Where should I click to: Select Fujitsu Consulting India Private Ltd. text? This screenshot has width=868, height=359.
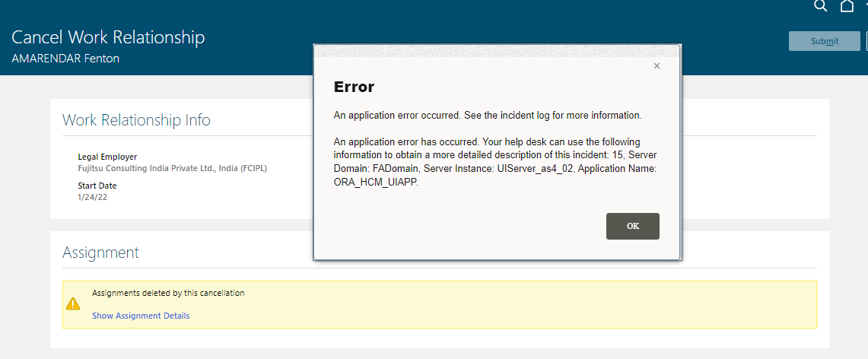(172, 168)
